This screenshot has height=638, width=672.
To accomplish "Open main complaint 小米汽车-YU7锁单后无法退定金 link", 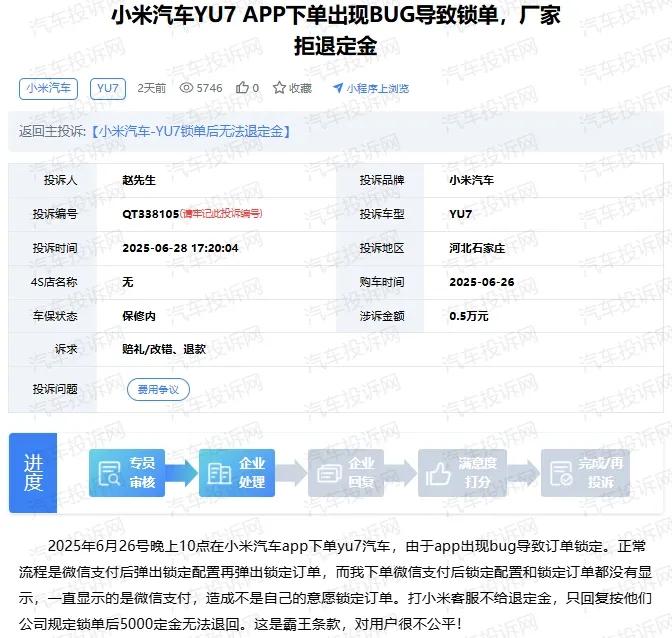I will tap(190, 131).
